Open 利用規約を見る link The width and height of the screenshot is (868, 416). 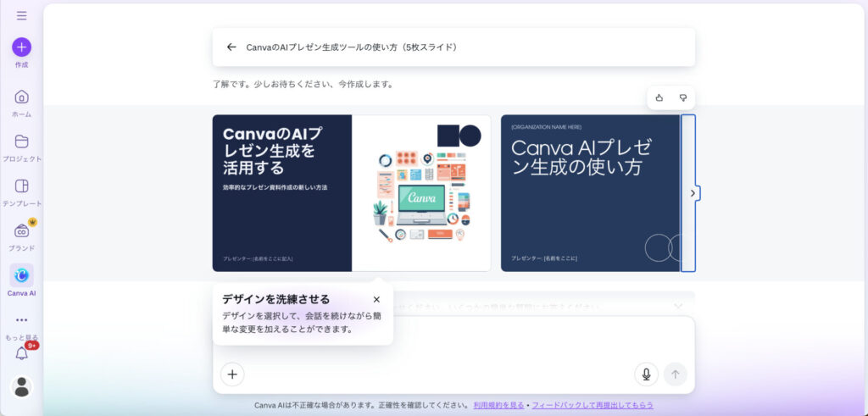tap(498, 406)
